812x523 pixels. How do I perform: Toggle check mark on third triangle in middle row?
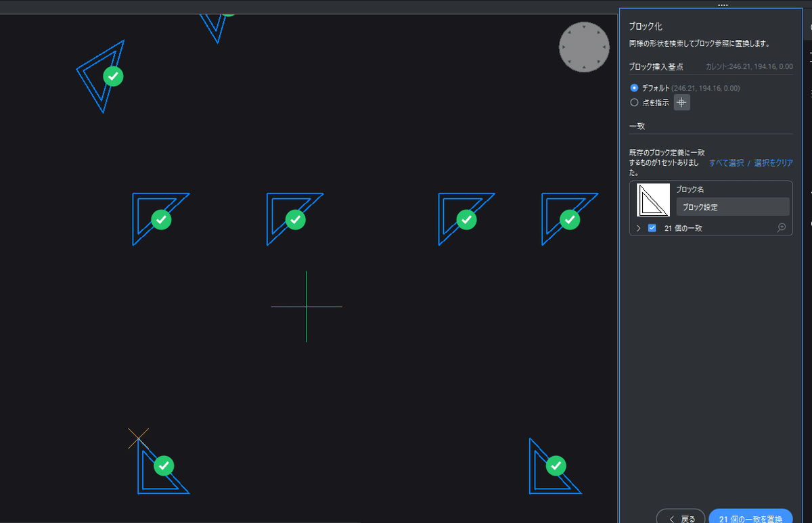[466, 220]
